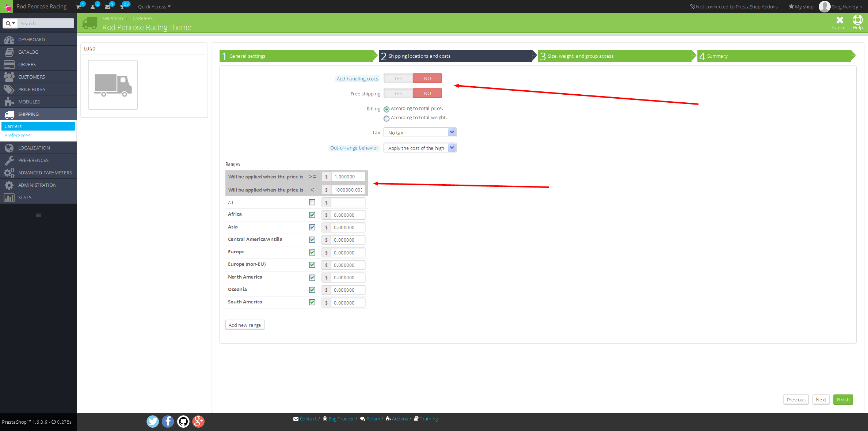Click the green Finish button
Image resolution: width=868 pixels, height=431 pixels.
click(x=843, y=400)
